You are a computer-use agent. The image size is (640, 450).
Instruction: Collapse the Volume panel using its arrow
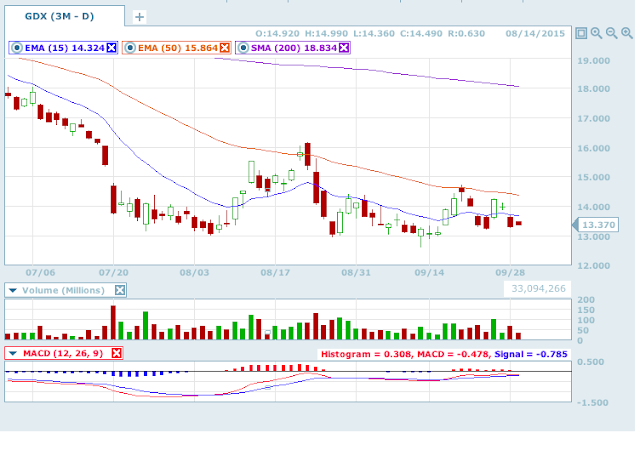pyautogui.click(x=13, y=290)
